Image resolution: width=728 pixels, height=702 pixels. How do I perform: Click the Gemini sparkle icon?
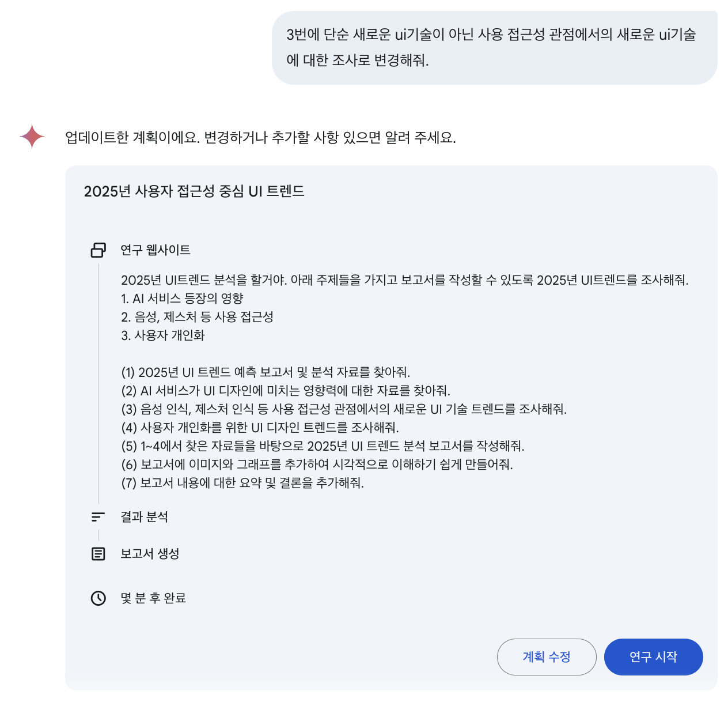(x=32, y=137)
